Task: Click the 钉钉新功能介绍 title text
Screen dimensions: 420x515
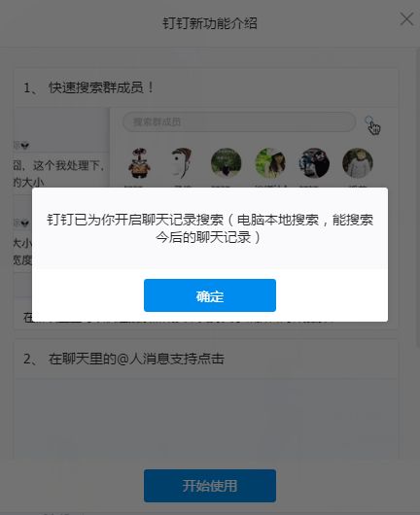Action: click(210, 23)
